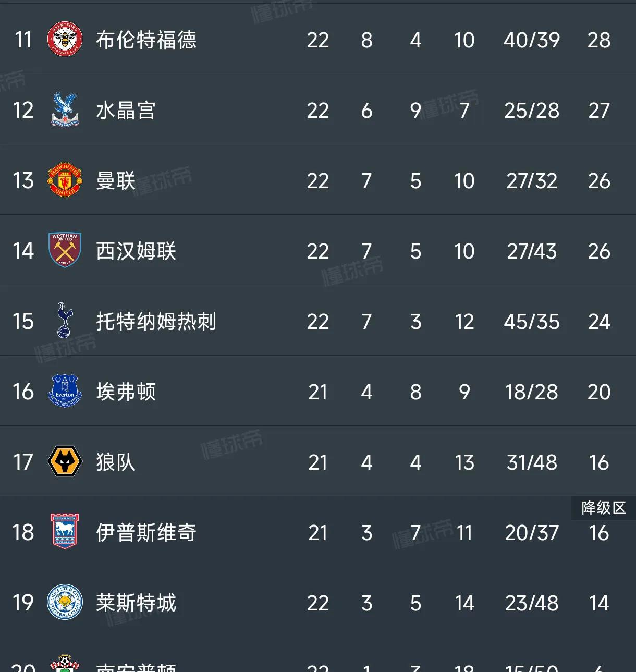This screenshot has height=672, width=636.
Task: Click the Wolves wolf head crest
Action: tap(64, 462)
